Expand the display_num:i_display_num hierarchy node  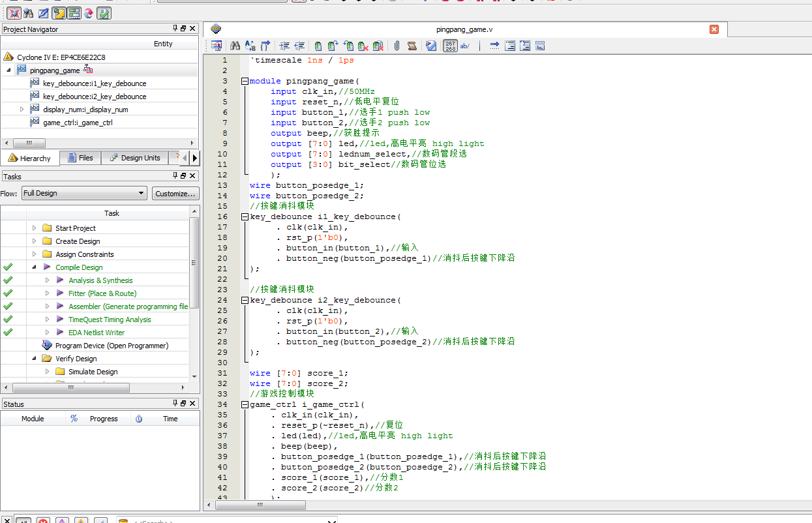click(22, 110)
